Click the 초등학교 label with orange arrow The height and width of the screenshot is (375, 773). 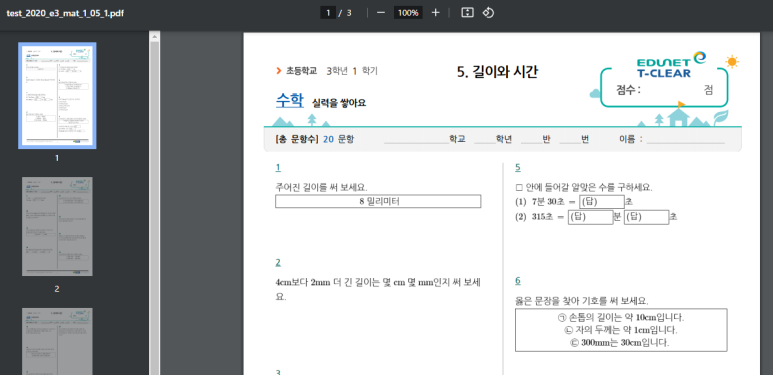tap(296, 71)
